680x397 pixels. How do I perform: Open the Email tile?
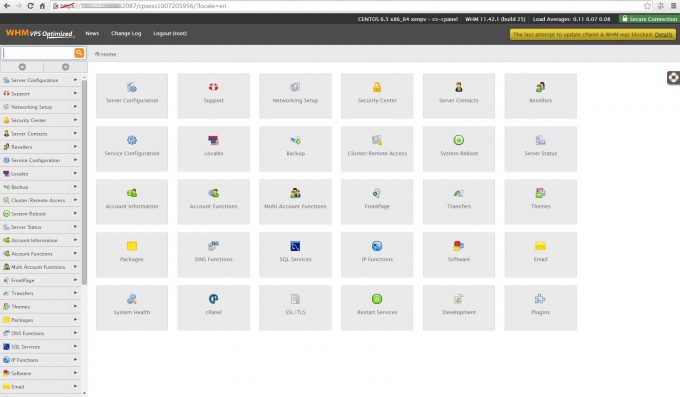[540, 255]
